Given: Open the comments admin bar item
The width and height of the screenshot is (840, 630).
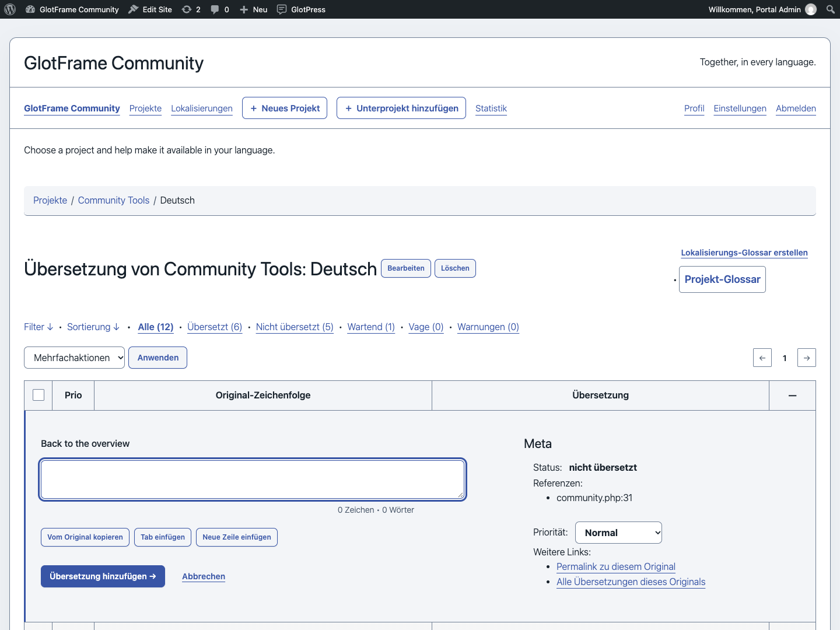Looking at the screenshot, I should point(220,9).
